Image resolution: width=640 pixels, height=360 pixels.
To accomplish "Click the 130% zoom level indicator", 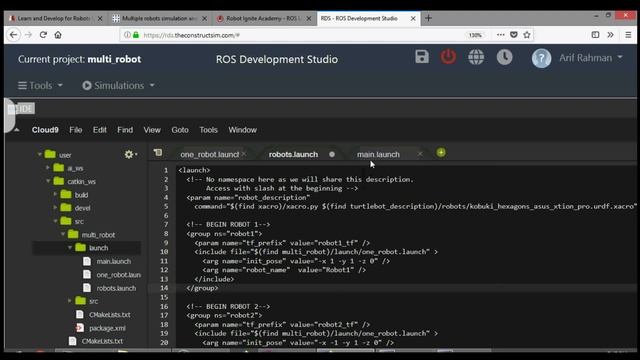I will point(475,35).
